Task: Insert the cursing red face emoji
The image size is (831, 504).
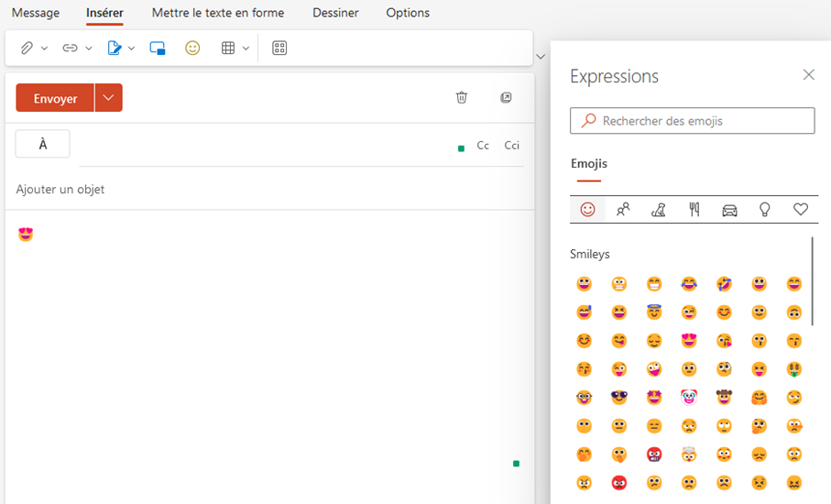Action: pyautogui.click(x=654, y=455)
